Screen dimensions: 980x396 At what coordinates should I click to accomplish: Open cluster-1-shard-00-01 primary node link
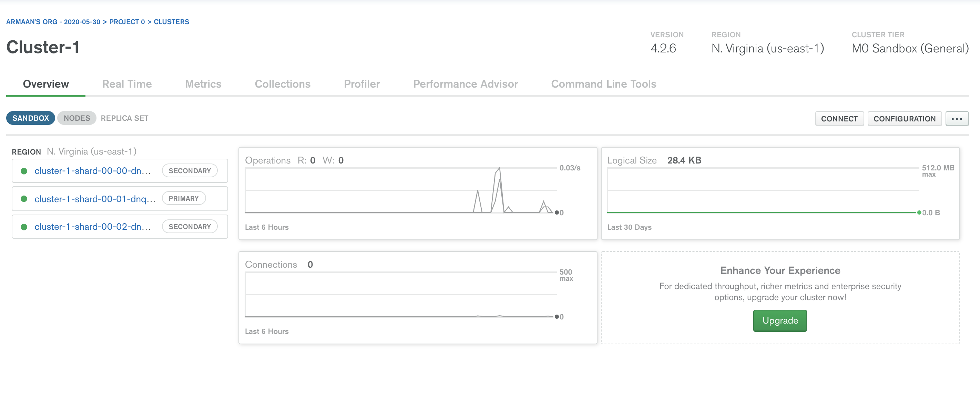point(95,199)
